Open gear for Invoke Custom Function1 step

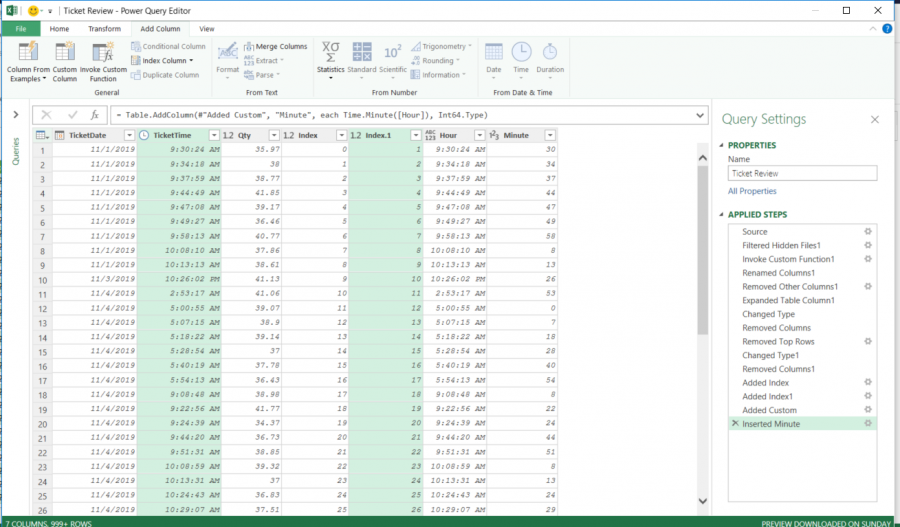pyautogui.click(x=868, y=259)
